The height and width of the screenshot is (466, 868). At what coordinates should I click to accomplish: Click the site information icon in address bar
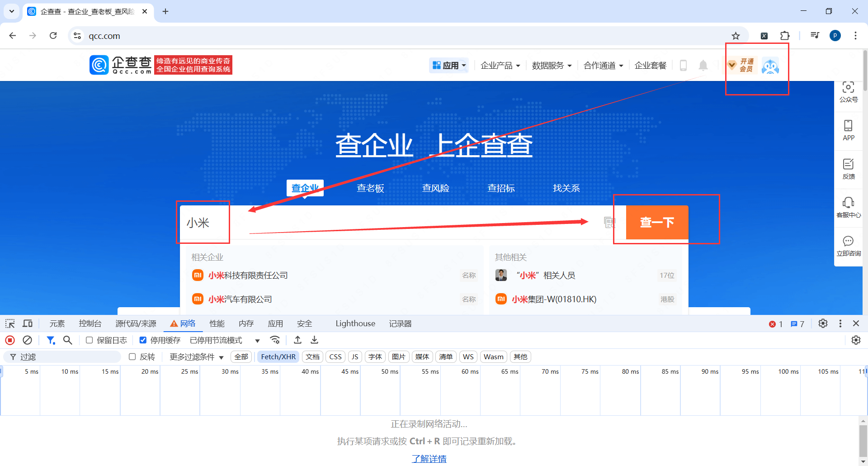point(77,36)
